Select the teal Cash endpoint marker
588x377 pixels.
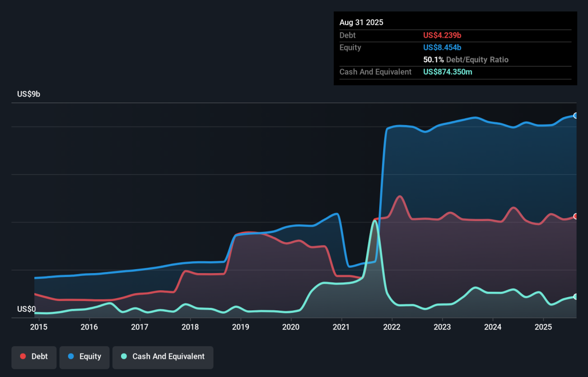point(576,297)
